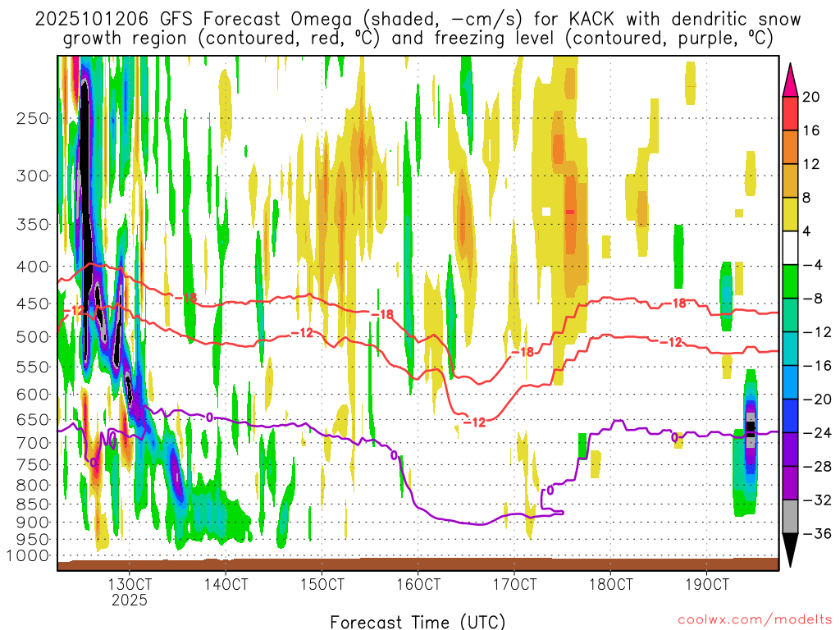Click the 150CT time axis label

click(x=322, y=583)
